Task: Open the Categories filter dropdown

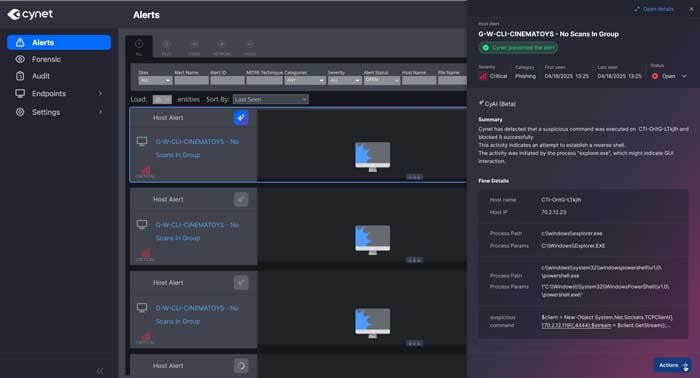Action: (304, 80)
